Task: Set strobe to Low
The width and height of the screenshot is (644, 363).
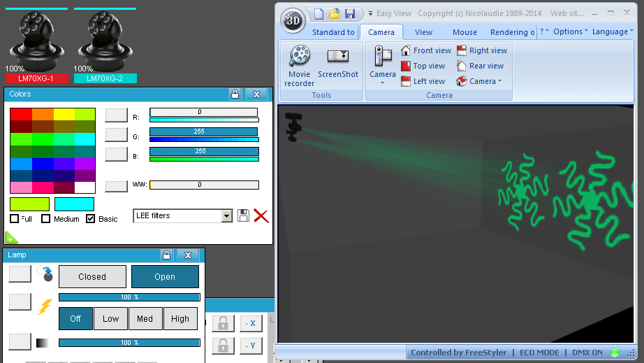Action: 110,319
